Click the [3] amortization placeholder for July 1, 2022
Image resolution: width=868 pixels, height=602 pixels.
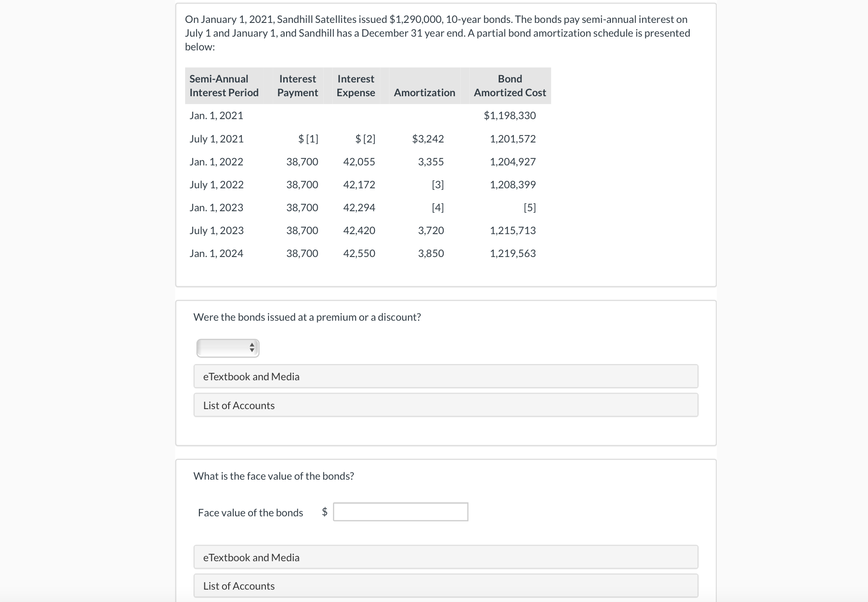point(438,184)
